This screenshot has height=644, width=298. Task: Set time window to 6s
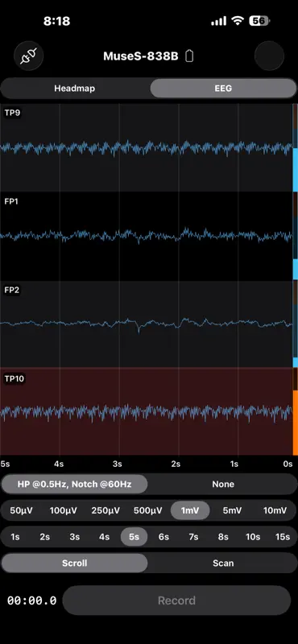click(163, 537)
